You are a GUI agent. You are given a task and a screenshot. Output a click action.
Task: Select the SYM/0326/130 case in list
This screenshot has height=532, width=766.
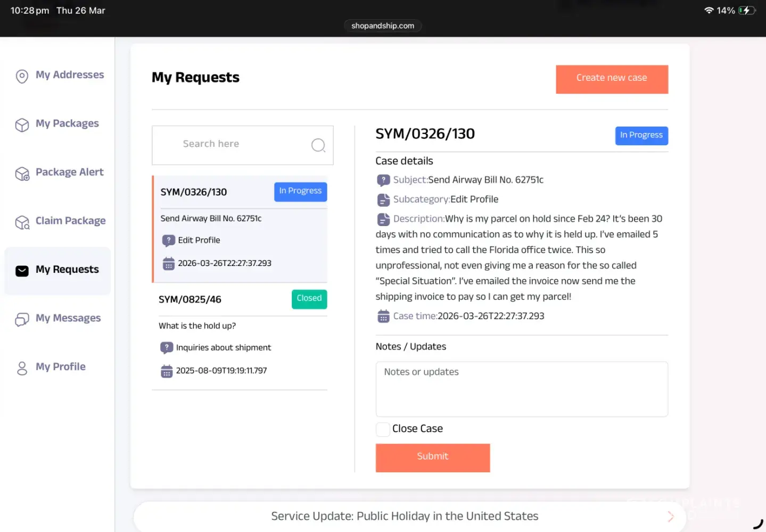point(240,229)
